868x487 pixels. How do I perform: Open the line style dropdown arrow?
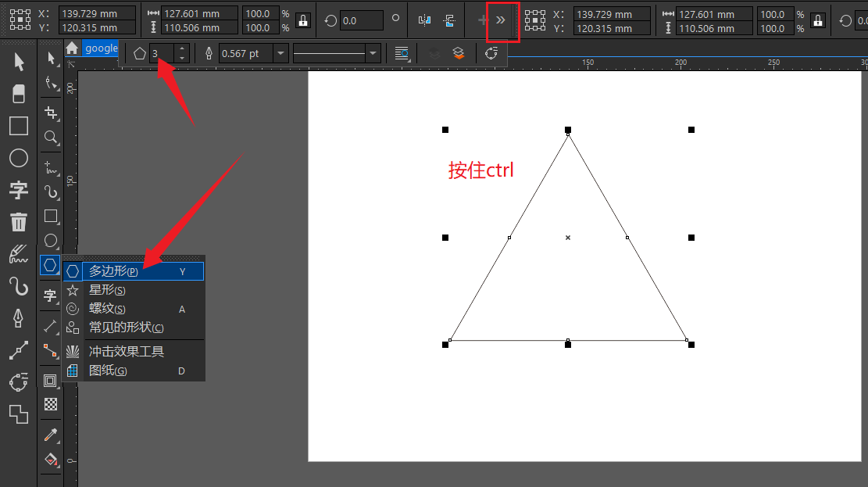[x=373, y=53]
